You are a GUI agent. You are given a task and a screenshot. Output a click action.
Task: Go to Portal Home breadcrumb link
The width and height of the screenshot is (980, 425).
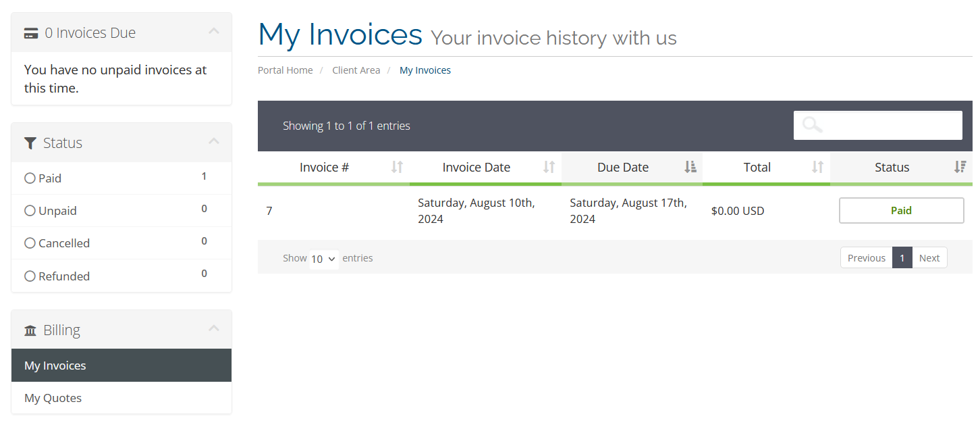point(285,70)
